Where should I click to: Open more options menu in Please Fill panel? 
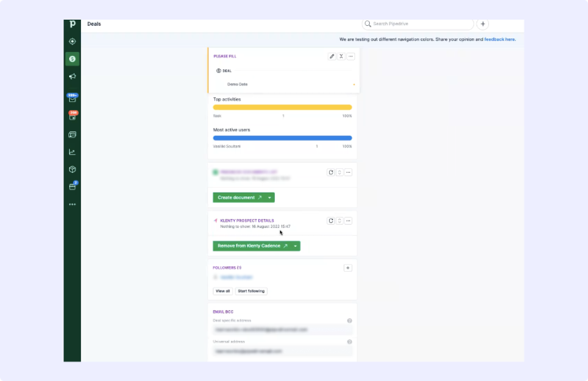[x=350, y=57]
